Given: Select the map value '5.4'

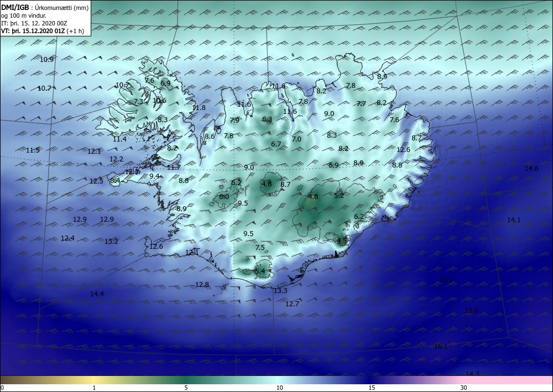Looking at the screenshot, I should (x=259, y=271).
